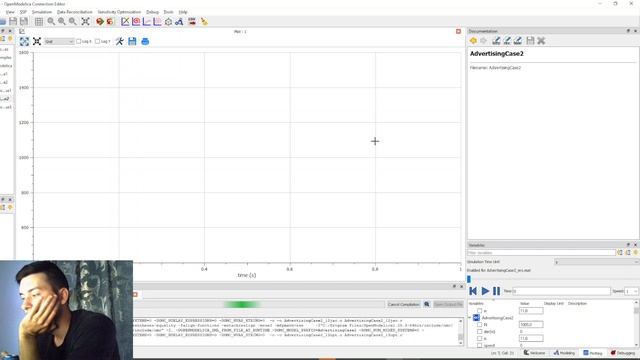The image size is (640, 360).
Task: Switch to the Welcome perspective tab
Action: pyautogui.click(x=535, y=353)
